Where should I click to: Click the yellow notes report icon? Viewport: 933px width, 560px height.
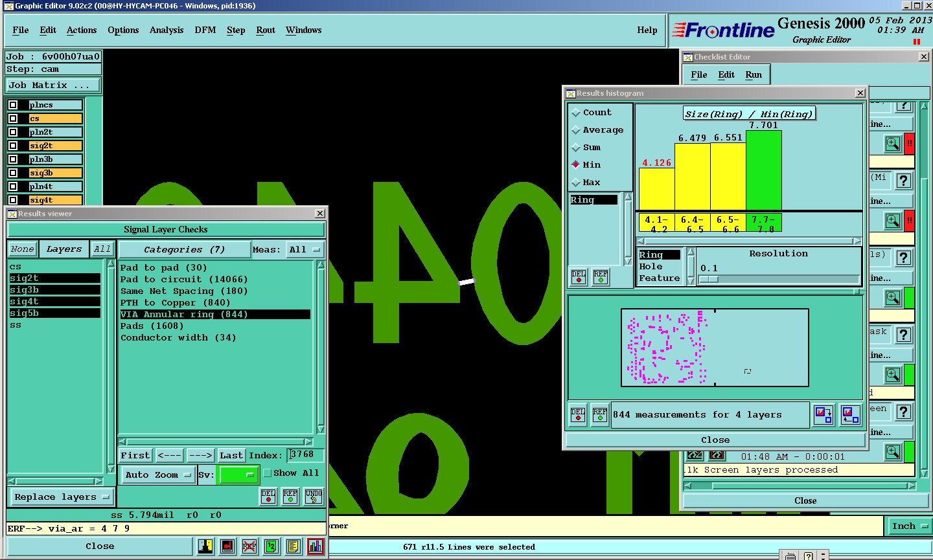(x=293, y=546)
